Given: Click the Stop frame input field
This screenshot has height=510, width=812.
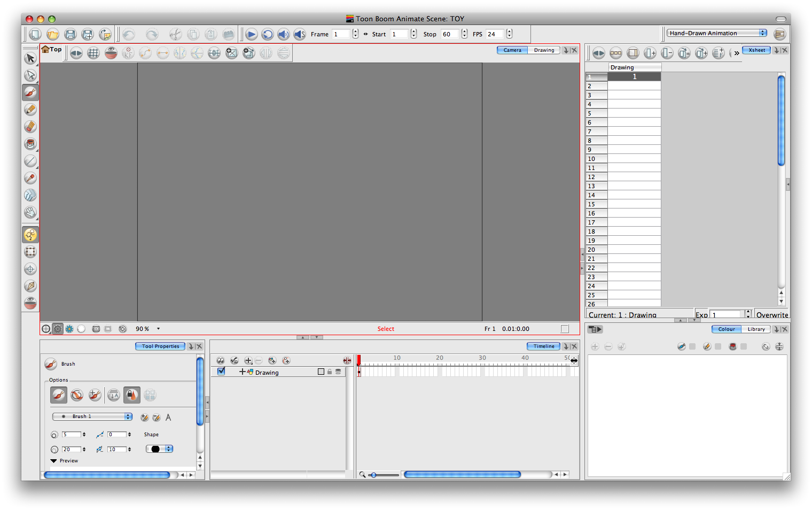Looking at the screenshot, I should pos(450,34).
